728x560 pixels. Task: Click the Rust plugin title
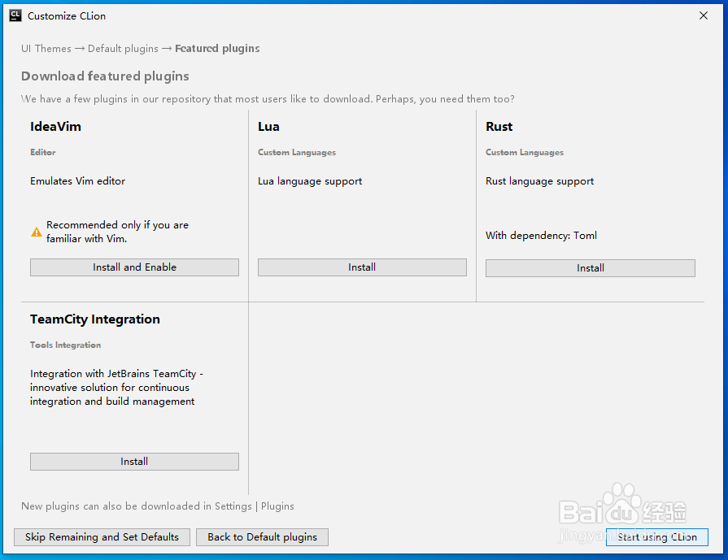click(499, 127)
